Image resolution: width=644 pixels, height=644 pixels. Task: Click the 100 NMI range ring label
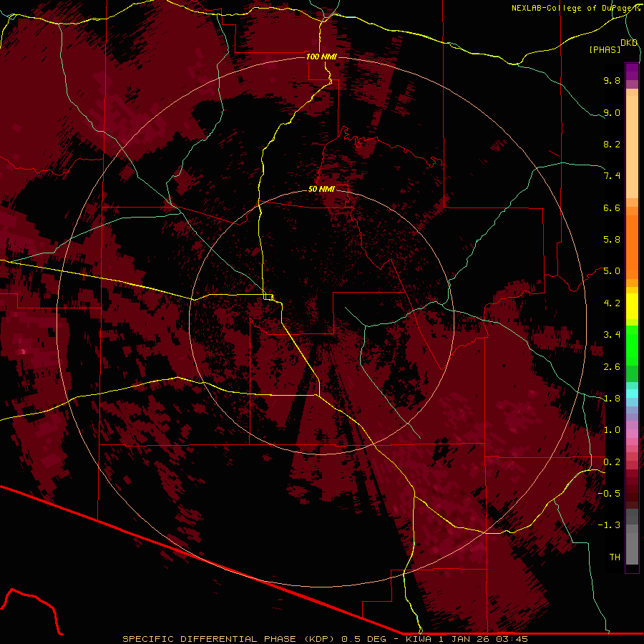(321, 57)
